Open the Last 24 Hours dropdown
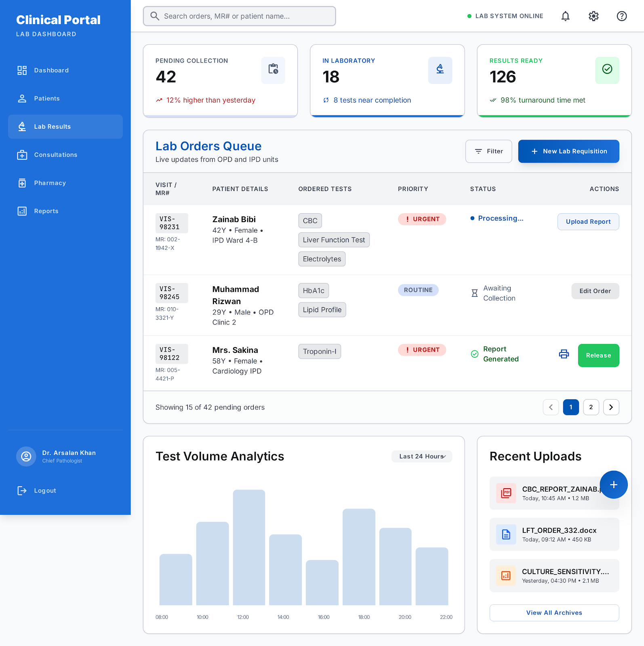 click(422, 457)
